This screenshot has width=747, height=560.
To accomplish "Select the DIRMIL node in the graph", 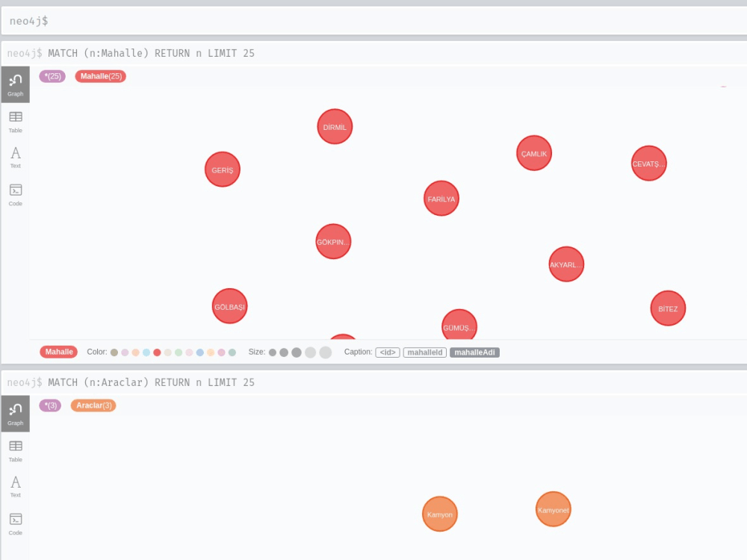I will pyautogui.click(x=334, y=126).
